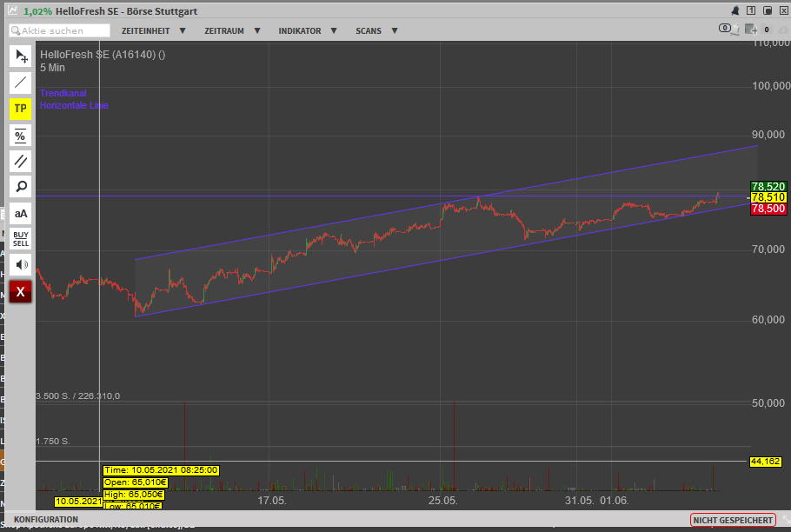The width and height of the screenshot is (791, 532).
Task: Open the BUY SELL order tool
Action: 21,239
